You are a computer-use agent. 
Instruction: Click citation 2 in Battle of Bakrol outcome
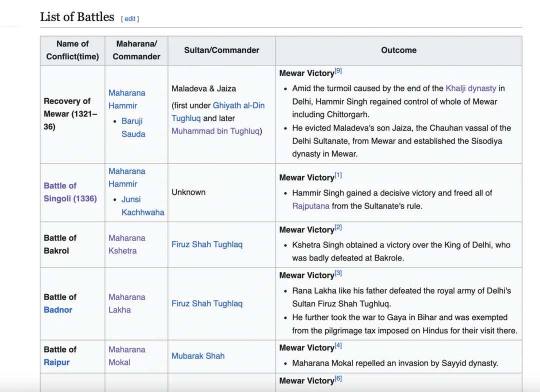tap(338, 227)
